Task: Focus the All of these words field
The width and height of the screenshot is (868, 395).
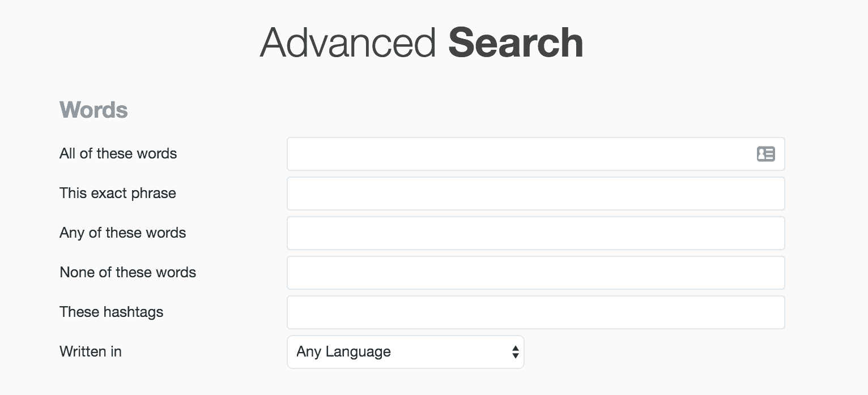Action: [535, 154]
